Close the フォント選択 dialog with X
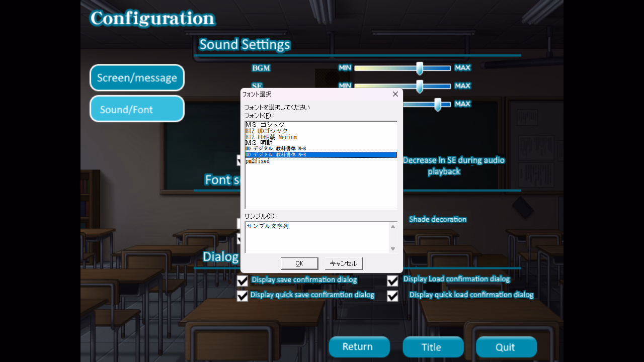The width and height of the screenshot is (644, 362). (395, 94)
